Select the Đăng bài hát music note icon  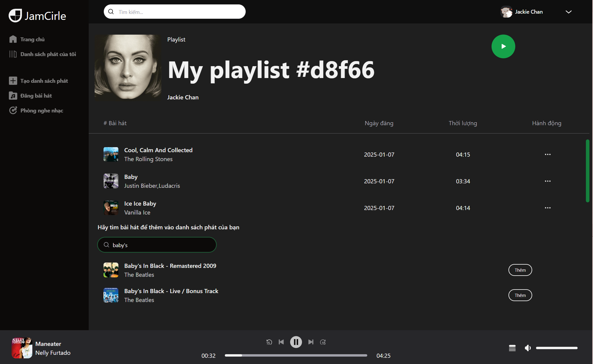tap(13, 95)
